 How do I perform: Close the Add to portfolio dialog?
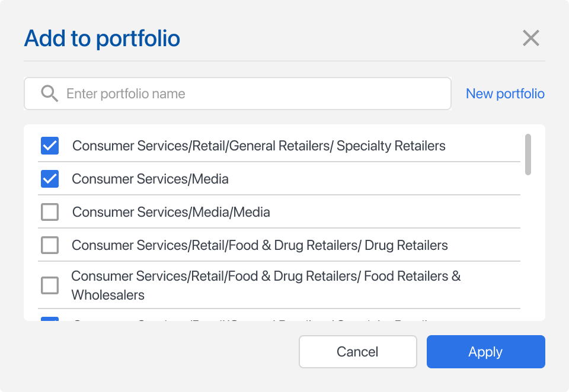[x=530, y=38]
